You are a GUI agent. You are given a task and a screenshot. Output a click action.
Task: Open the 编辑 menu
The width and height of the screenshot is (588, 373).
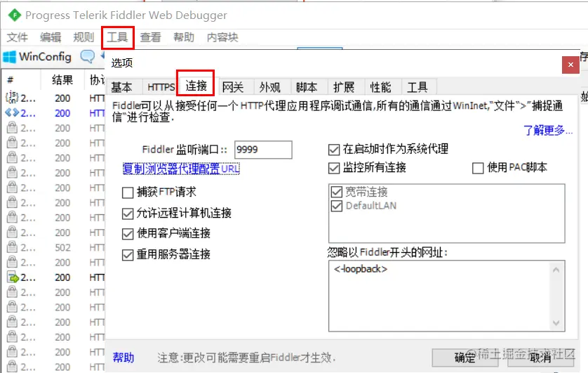[51, 37]
